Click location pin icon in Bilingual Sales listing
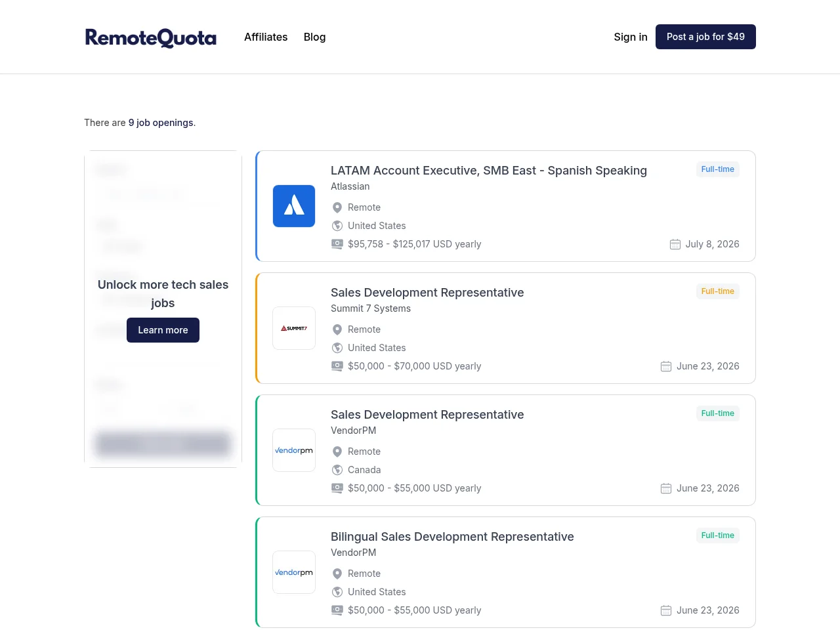This screenshot has width=840, height=630. coord(337,574)
